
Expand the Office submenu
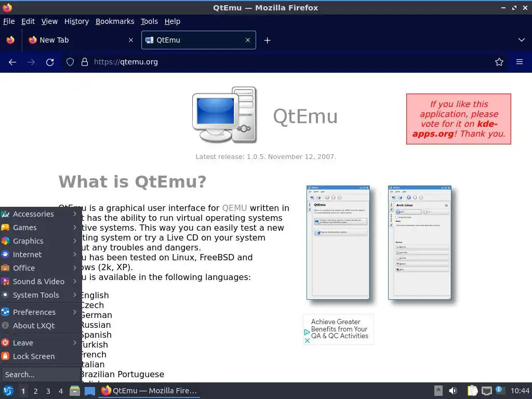(x=41, y=268)
